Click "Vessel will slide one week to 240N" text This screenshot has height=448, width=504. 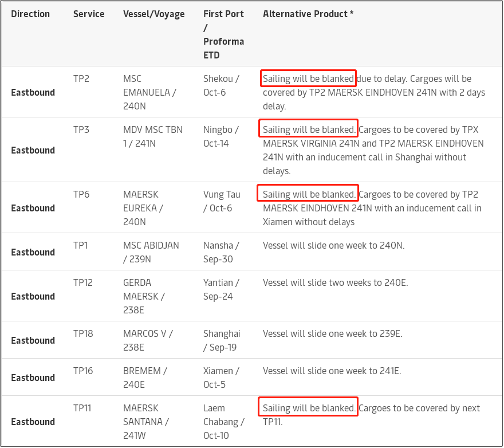[x=333, y=245]
